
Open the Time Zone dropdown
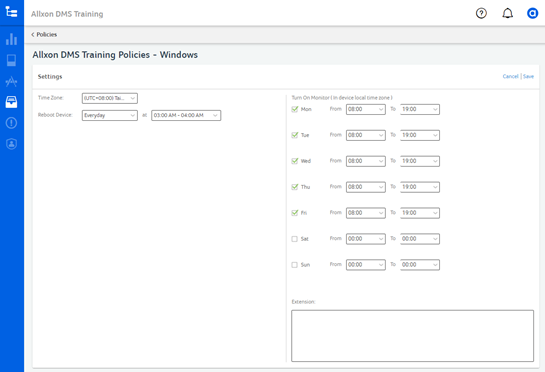(109, 98)
